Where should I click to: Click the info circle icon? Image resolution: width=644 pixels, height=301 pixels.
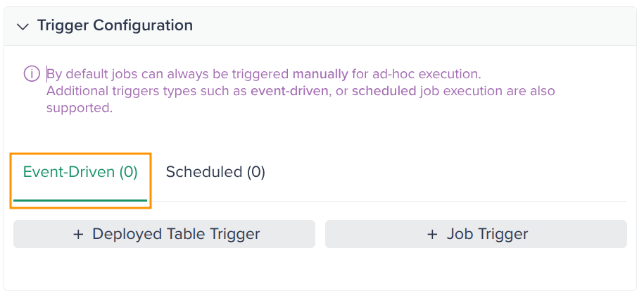coord(32,73)
